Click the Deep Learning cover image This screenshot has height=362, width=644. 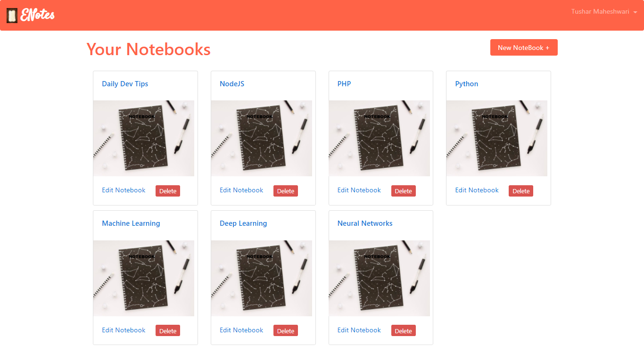pyautogui.click(x=261, y=278)
